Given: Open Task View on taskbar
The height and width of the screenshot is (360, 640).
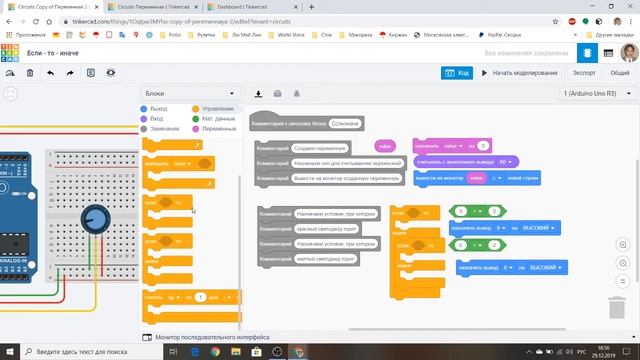Looking at the screenshot, I should 173,351.
